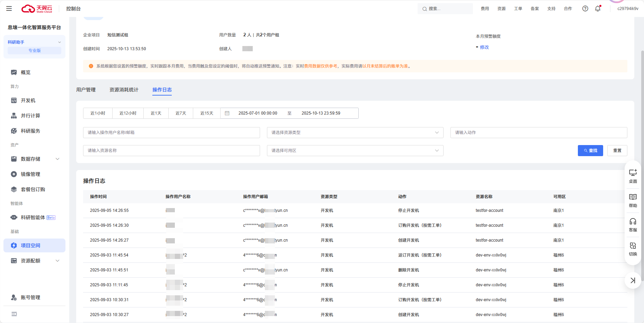Viewport: 644px width, 323px height.
Task: Click the 修改 link for warning quota
Action: 484,47
